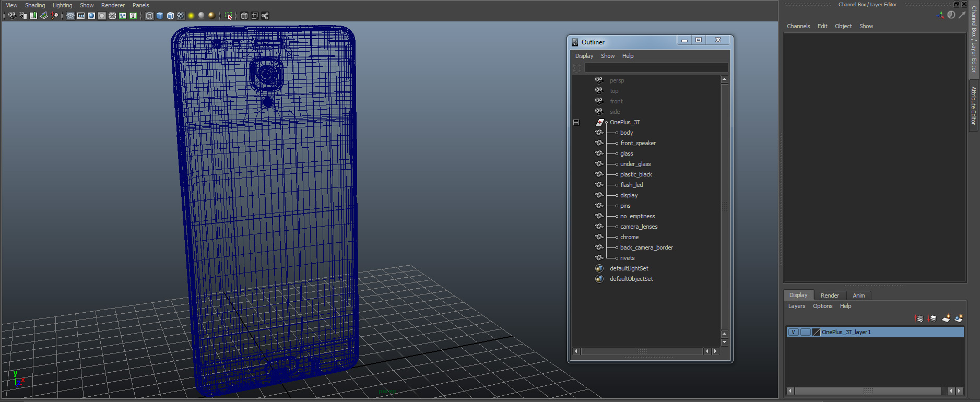Image resolution: width=980 pixels, height=402 pixels.
Task: Toggle the 2D Pan/Zoom icon
Action: tap(54, 16)
